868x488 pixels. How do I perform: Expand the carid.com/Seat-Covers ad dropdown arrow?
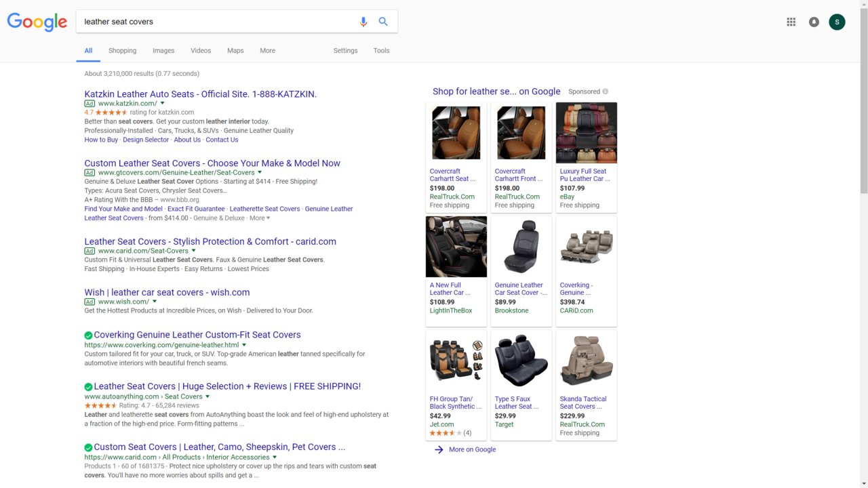pos(193,251)
